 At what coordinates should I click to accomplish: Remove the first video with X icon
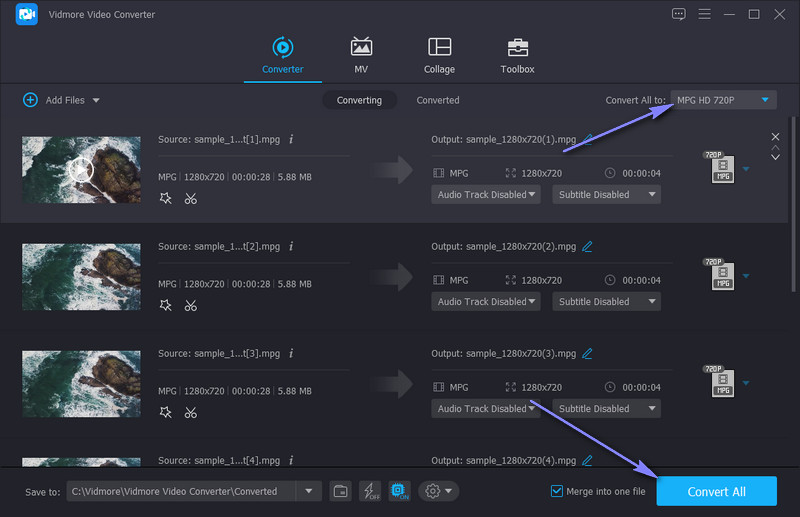(774, 136)
